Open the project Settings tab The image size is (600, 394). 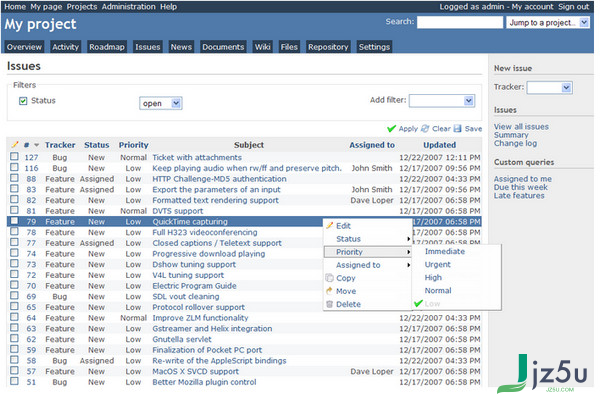click(x=374, y=47)
